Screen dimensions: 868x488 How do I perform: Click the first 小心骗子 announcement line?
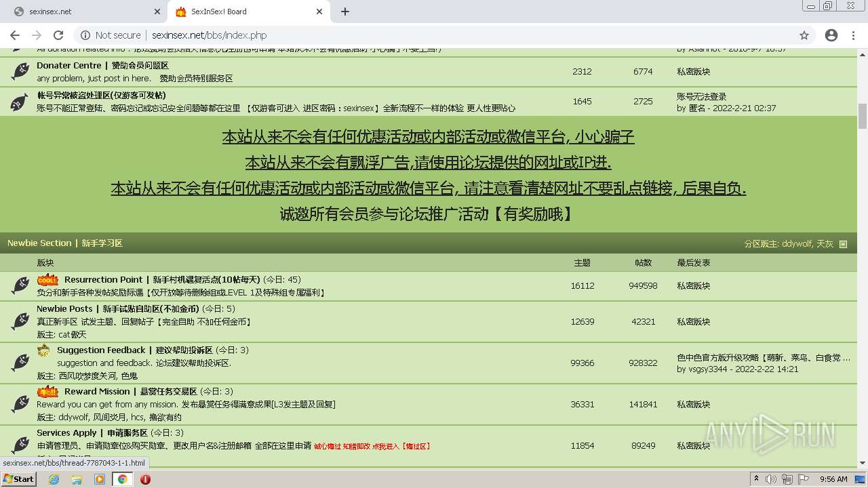tap(428, 137)
